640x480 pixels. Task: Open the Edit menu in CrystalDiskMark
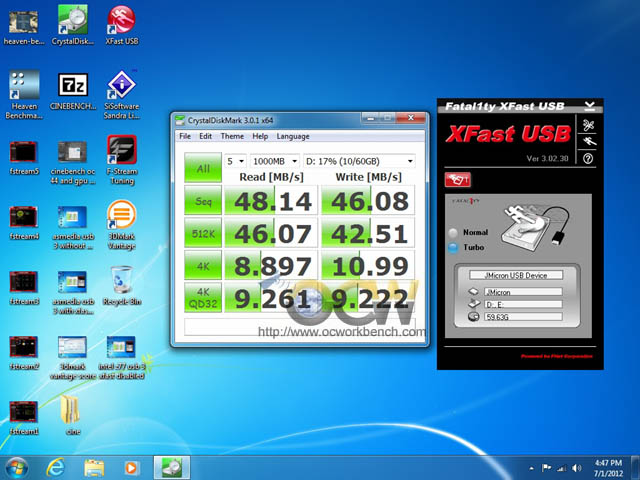coord(205,136)
